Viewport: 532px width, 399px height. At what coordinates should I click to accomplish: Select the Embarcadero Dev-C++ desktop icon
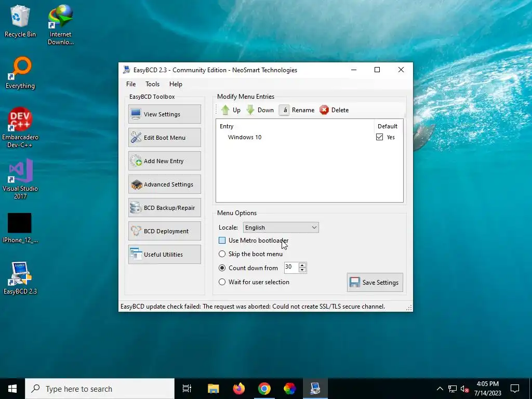(20, 128)
